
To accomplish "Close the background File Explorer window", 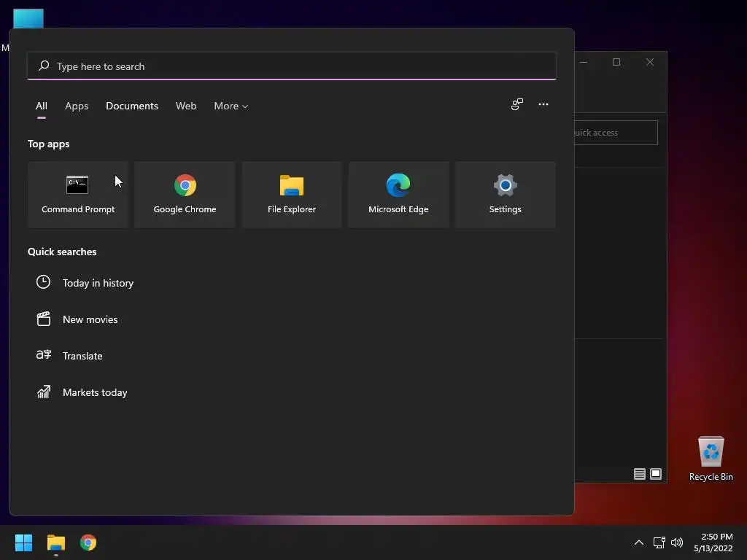I will click(x=650, y=62).
